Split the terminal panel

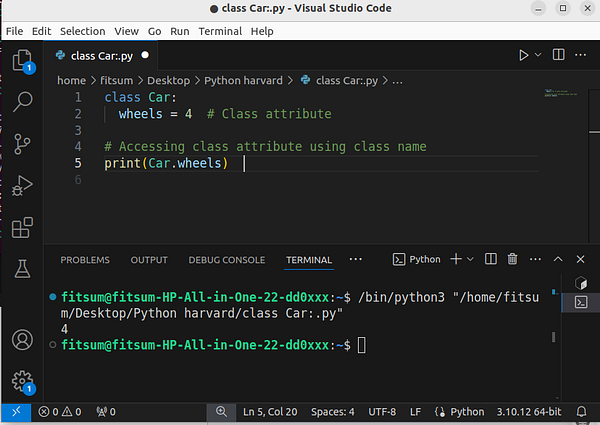[x=491, y=259]
